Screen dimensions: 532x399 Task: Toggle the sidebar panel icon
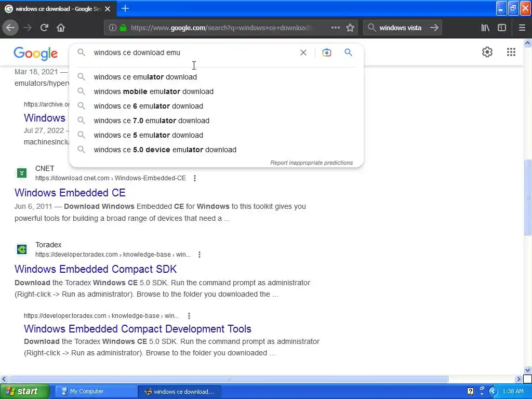point(502,28)
